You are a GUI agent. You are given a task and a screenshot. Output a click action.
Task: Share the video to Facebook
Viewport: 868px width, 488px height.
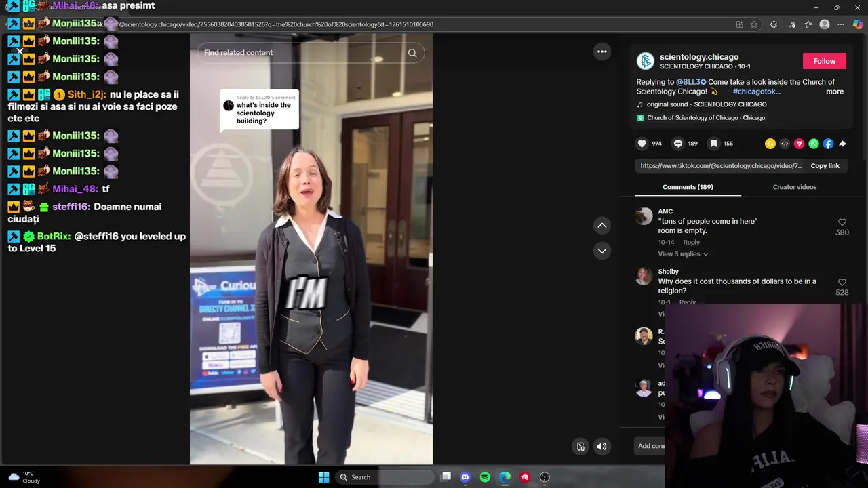pyautogui.click(x=828, y=144)
